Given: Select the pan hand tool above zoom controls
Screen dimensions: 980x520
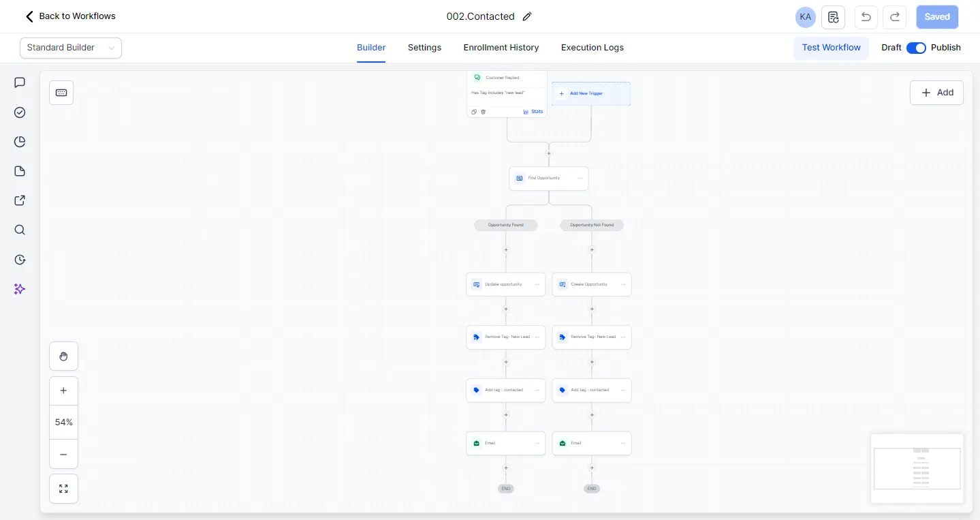Looking at the screenshot, I should 63,356.
